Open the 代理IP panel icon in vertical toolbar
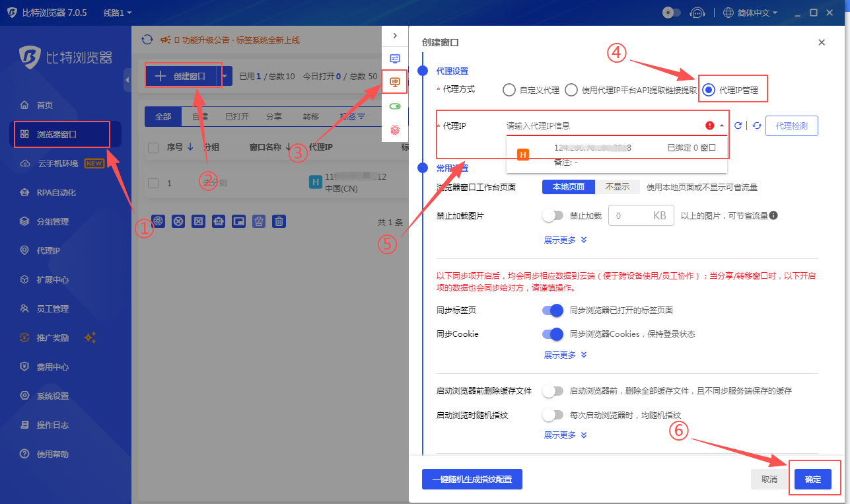Screen dimensions: 850x504 [x=394, y=81]
